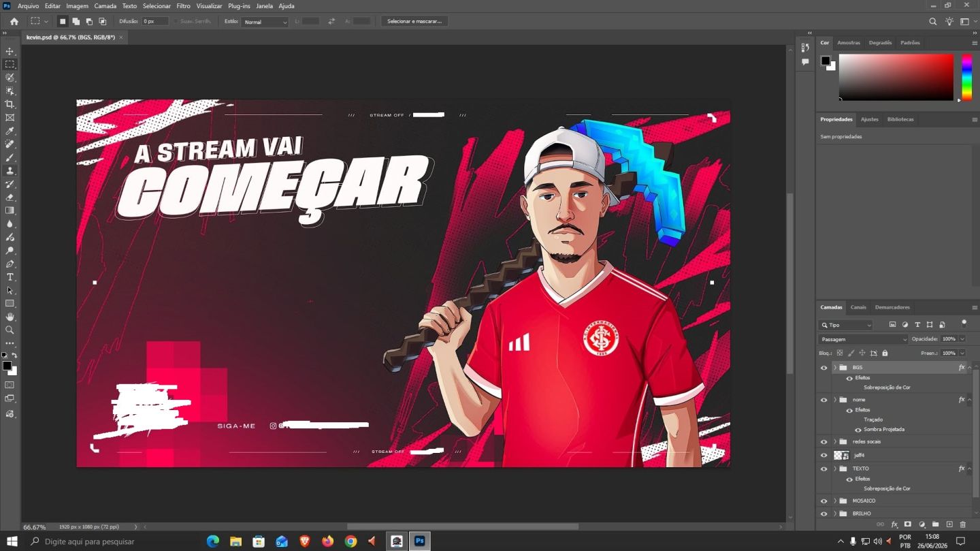Screen dimensions: 980x551
Task: Click the Windows search box
Action: tap(113, 541)
